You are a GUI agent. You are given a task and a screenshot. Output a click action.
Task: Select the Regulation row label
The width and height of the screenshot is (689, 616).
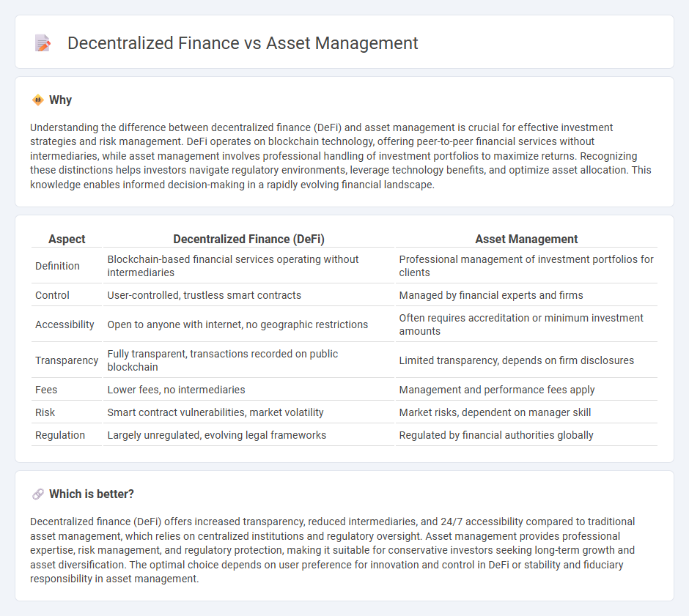(x=60, y=436)
